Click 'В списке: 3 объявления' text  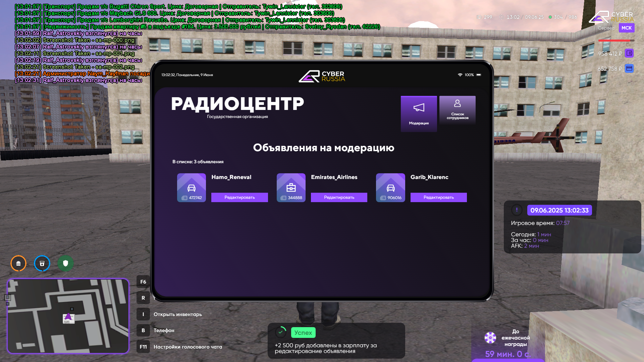tap(198, 162)
